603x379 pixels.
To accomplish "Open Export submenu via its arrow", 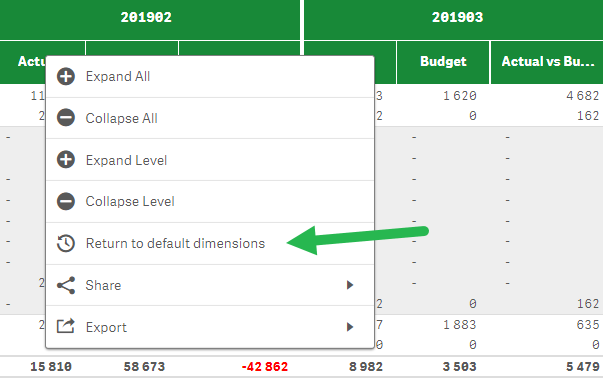I will [350, 327].
